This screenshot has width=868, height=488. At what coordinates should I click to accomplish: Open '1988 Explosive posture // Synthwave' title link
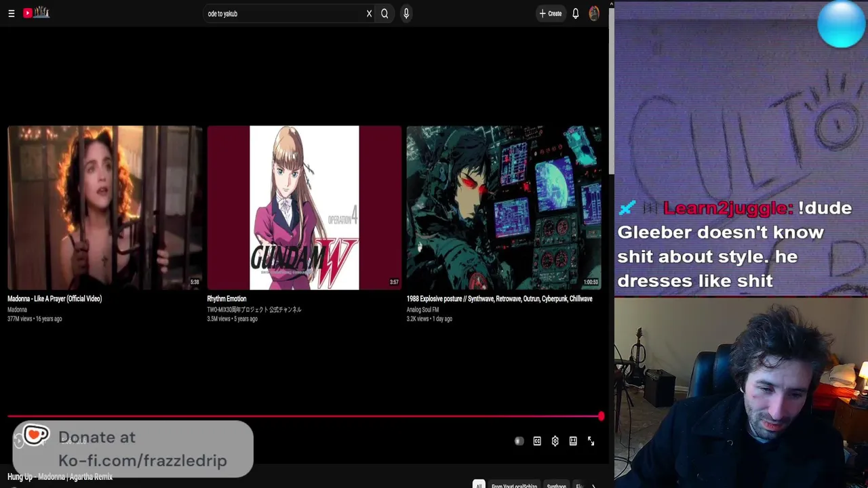click(x=499, y=299)
